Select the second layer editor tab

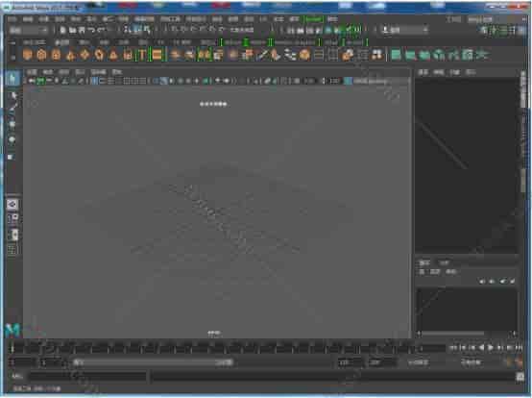coord(444,262)
